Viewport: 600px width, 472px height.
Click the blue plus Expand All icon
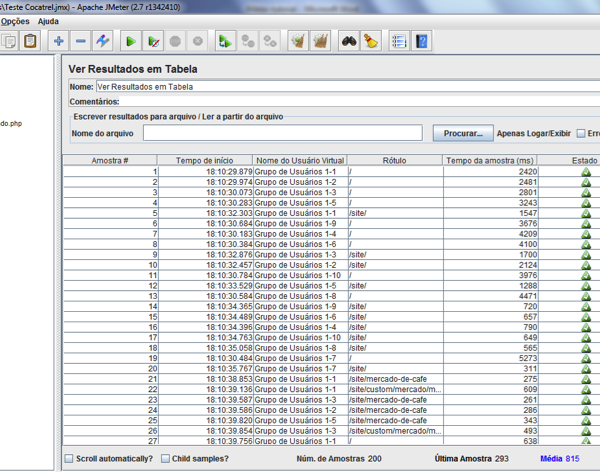(59, 41)
